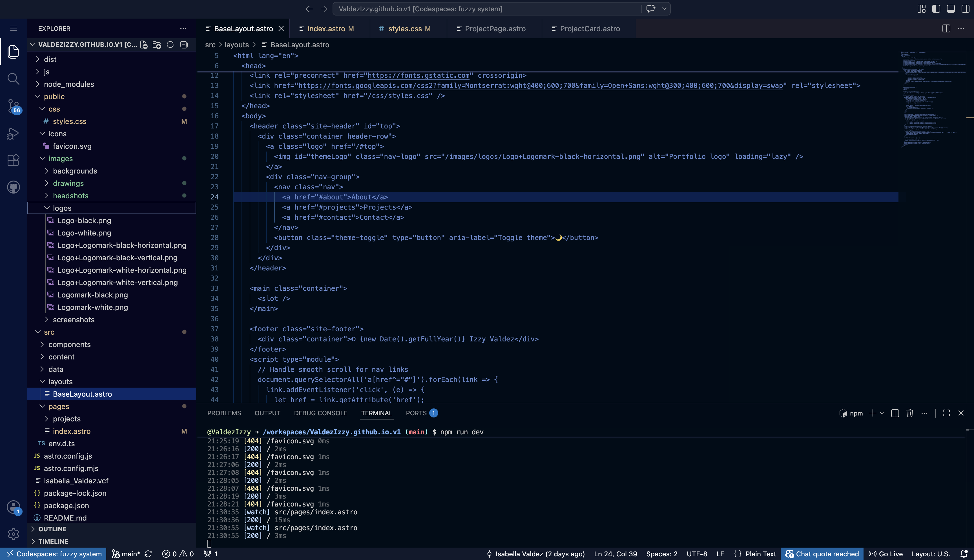This screenshot has width=974, height=560.
Task: Open the PROBLEMS panel tab
Action: point(224,413)
